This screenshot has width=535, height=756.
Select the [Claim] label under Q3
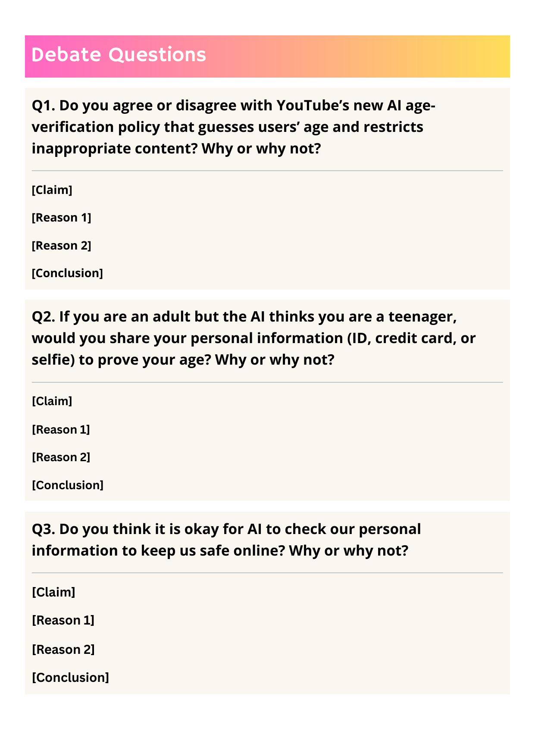click(x=53, y=592)
